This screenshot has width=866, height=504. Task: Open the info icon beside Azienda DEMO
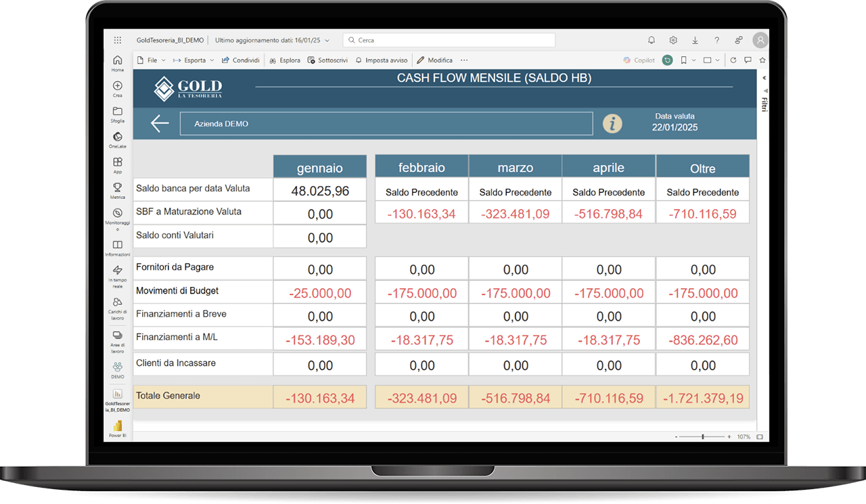point(612,123)
